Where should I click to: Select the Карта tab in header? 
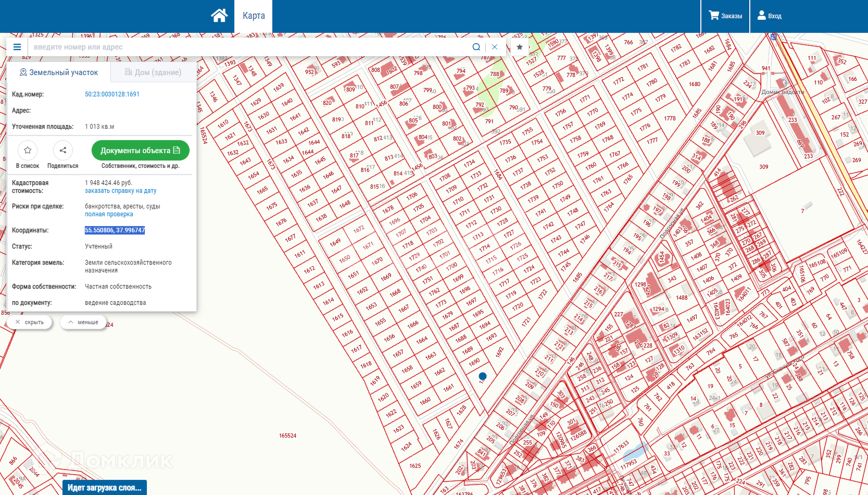[254, 16]
